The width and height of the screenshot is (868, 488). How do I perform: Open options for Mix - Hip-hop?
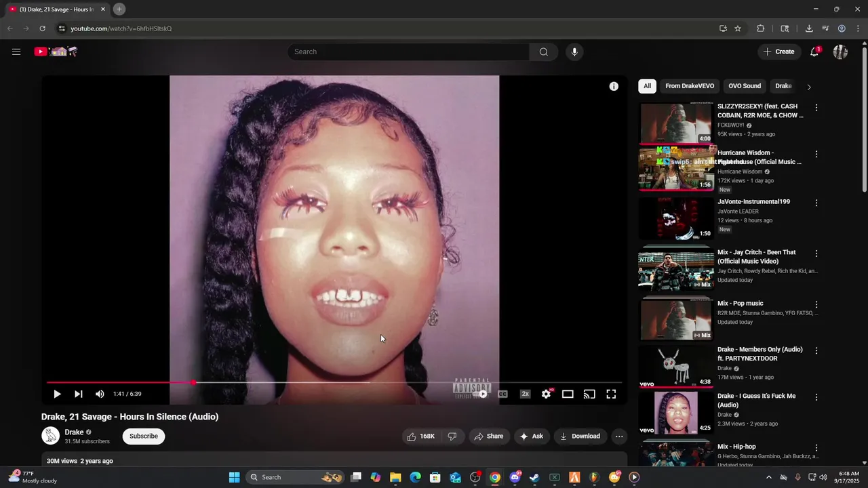click(x=816, y=448)
